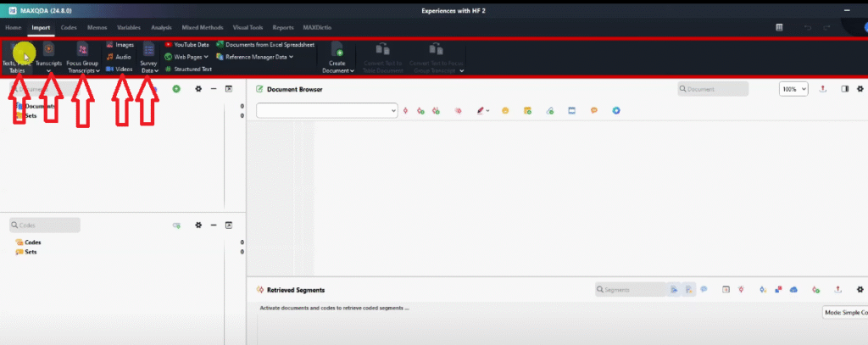Open the Memos tab
This screenshot has height=345, width=868.
coord(97,28)
